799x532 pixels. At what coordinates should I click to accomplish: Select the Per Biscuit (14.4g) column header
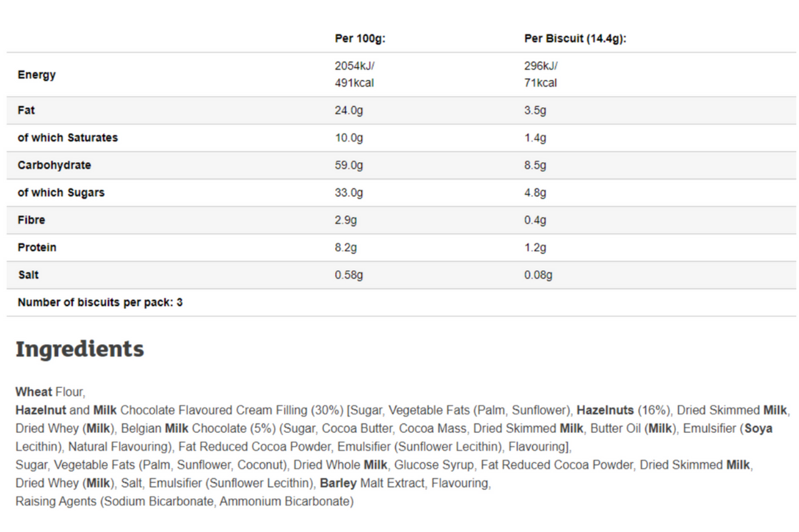click(575, 39)
